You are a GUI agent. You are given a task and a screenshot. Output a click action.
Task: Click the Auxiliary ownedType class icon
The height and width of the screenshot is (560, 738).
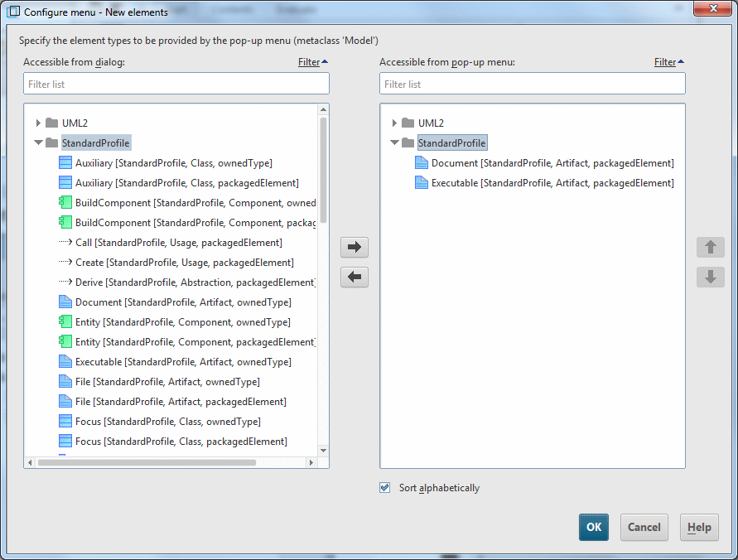point(65,163)
